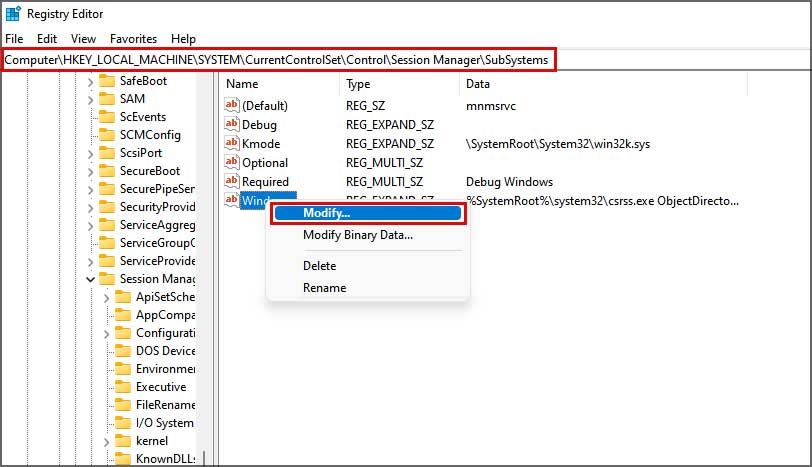This screenshot has width=812, height=467.
Task: Open the View menu
Action: (x=83, y=39)
